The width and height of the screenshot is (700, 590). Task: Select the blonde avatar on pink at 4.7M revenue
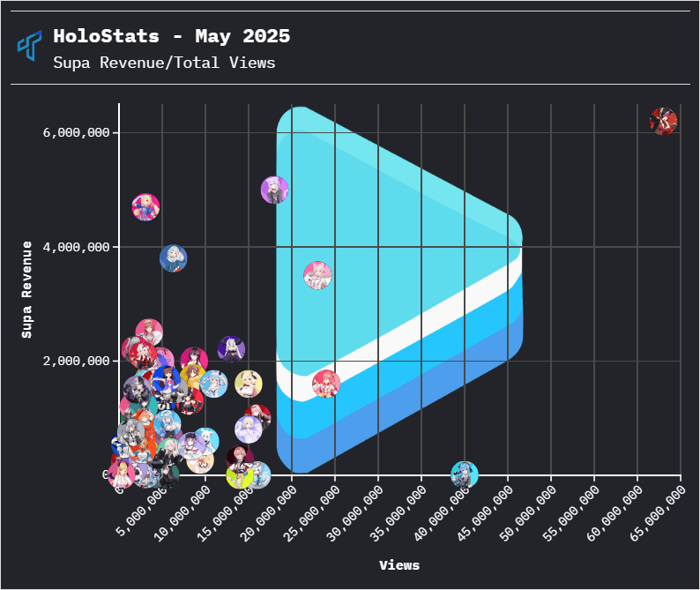pos(145,207)
